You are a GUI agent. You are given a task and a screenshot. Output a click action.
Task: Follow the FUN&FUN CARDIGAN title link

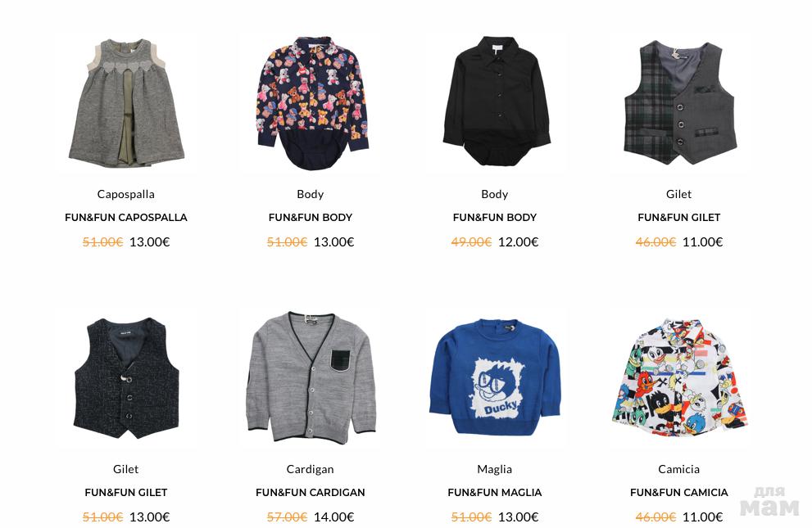click(x=311, y=493)
